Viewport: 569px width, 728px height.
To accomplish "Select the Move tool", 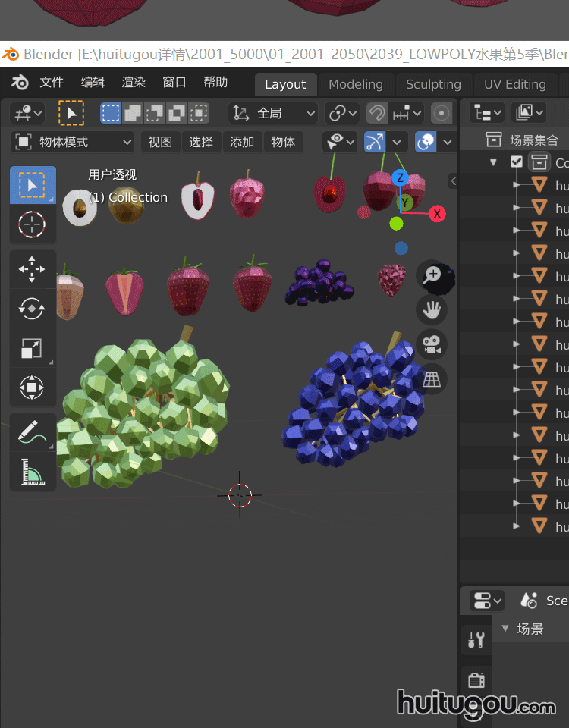I will click(32, 269).
